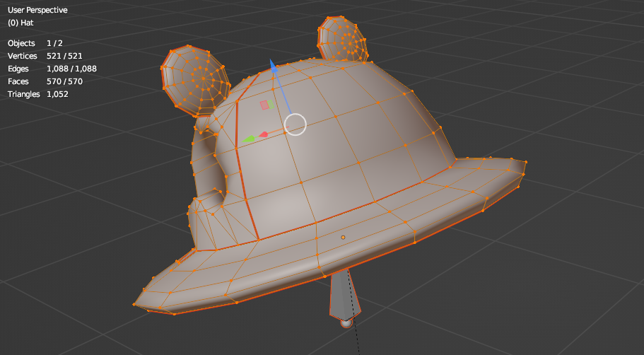The image size is (644, 355).
Task: Click the red X-axis gizmo arrow
Action: coord(263,134)
